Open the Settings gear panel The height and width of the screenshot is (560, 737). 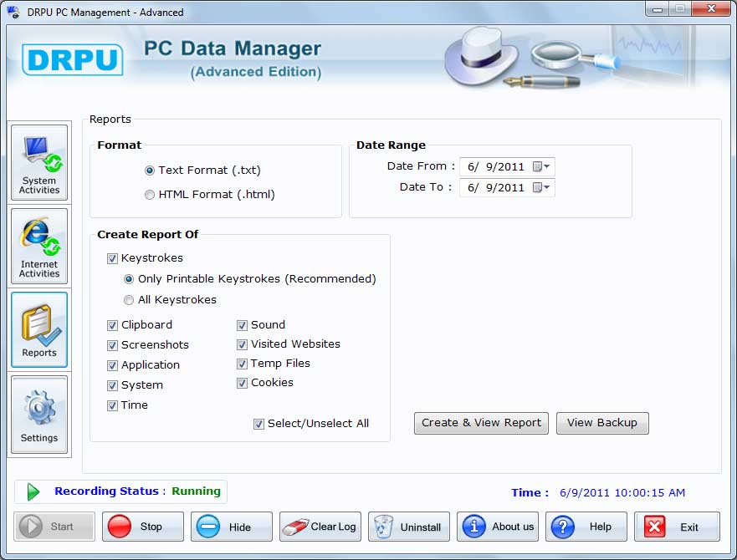pyautogui.click(x=39, y=415)
